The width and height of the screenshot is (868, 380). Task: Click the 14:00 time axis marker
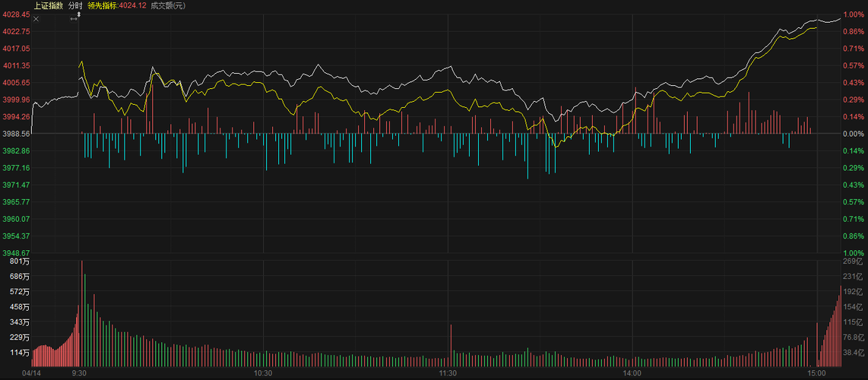pyautogui.click(x=632, y=373)
